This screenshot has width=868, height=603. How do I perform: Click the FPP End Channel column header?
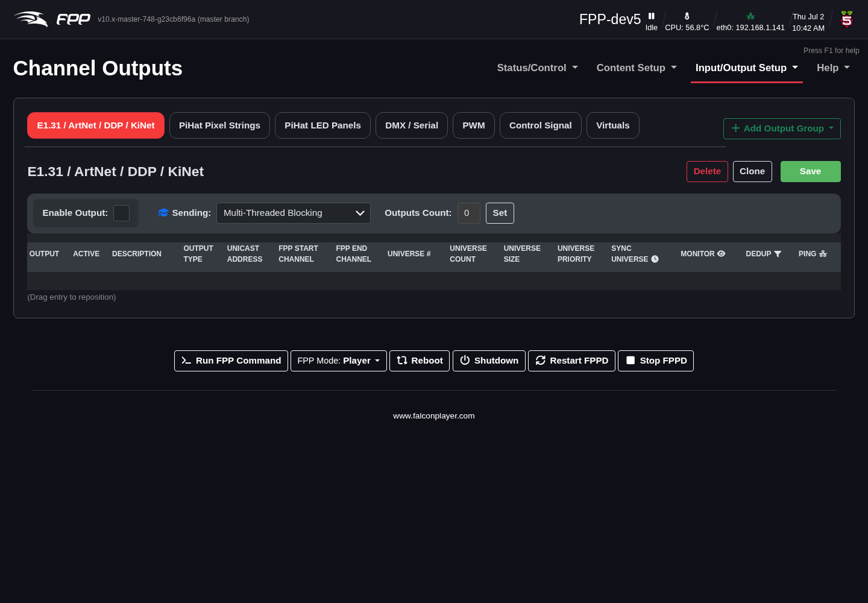click(x=354, y=254)
